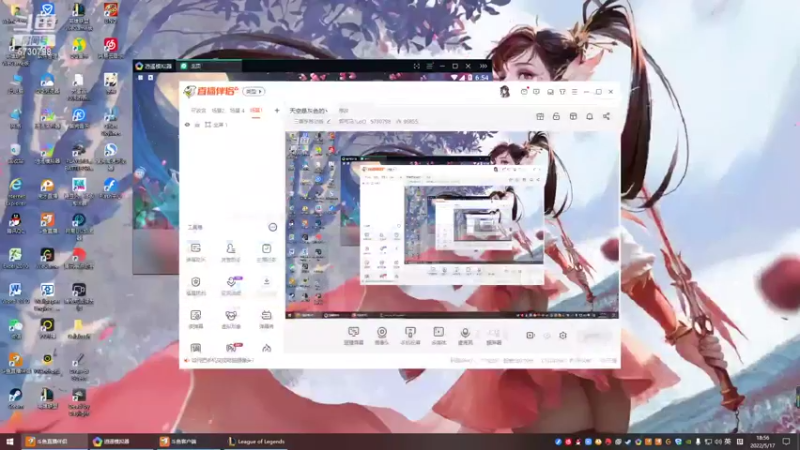This screenshot has height=450, width=800.
Task: Open the checklist task toolbox tool
Action: 266,253
